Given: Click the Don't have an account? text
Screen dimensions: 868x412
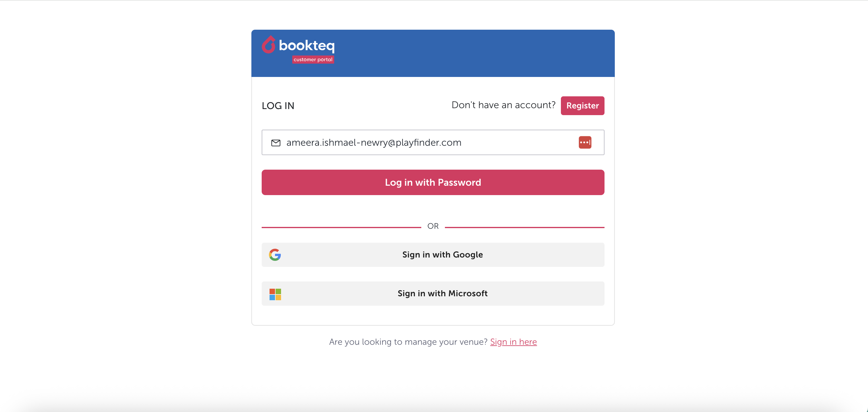Looking at the screenshot, I should (x=503, y=105).
